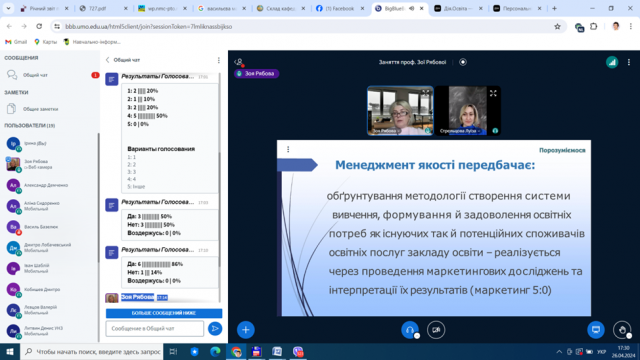
Task: Open Task View on taskbar
Action: coord(173,352)
